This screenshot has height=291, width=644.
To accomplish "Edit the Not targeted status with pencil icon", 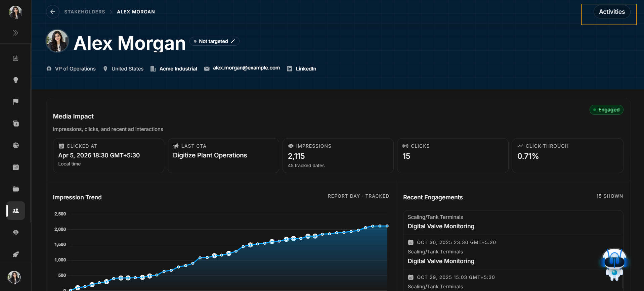I will pos(233,41).
